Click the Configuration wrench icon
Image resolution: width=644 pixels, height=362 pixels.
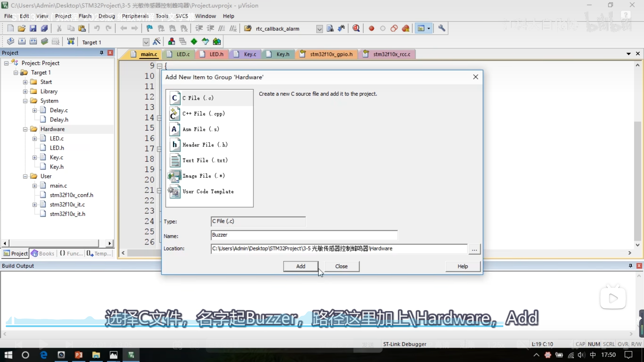(x=441, y=28)
